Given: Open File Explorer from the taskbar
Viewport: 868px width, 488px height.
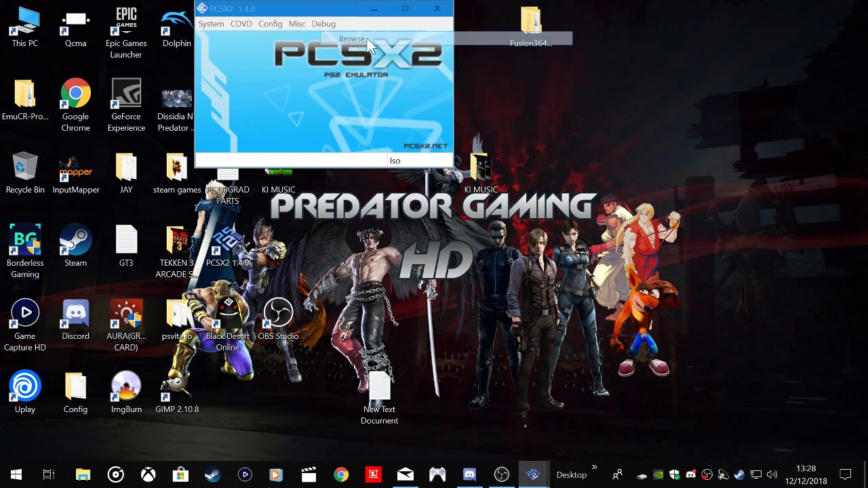Looking at the screenshot, I should point(83,474).
